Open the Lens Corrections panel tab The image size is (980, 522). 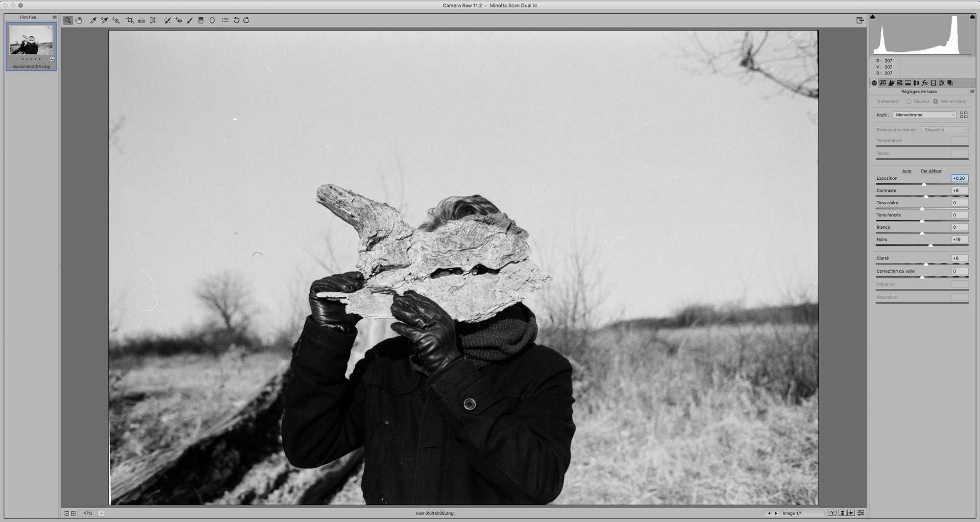916,83
